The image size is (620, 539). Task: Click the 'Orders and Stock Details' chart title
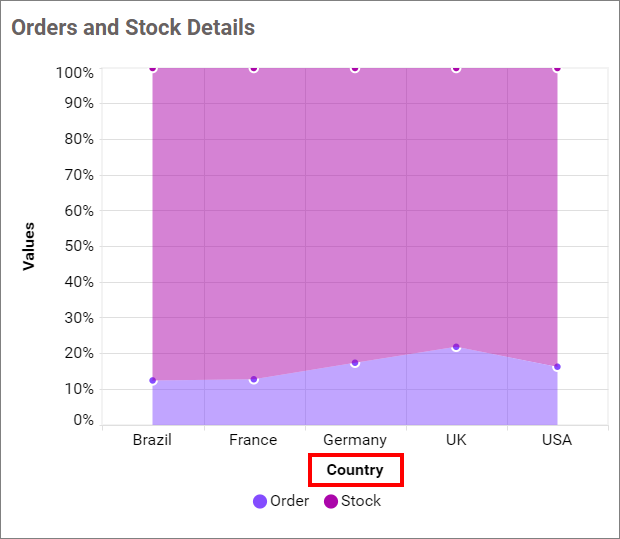tap(133, 28)
